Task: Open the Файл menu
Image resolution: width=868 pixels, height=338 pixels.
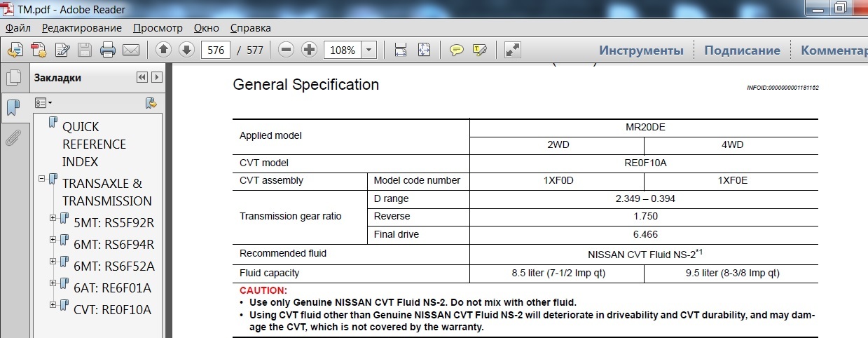Action: click(x=18, y=28)
